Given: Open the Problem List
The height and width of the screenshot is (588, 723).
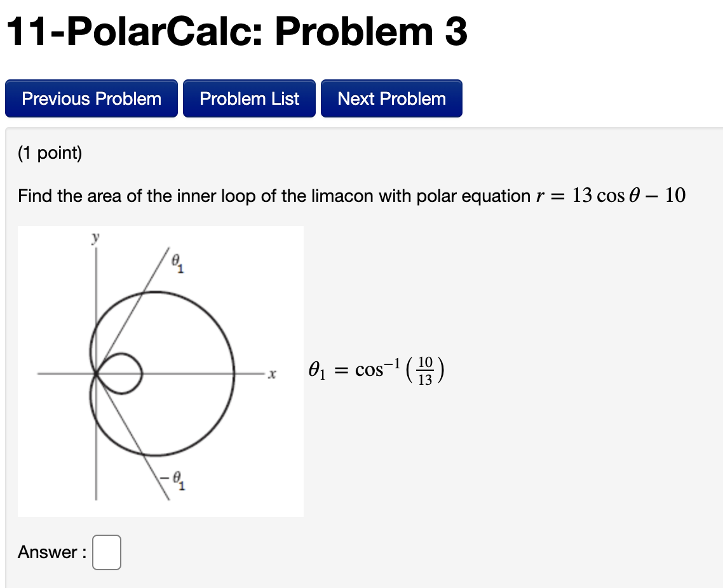Looking at the screenshot, I should point(249,98).
